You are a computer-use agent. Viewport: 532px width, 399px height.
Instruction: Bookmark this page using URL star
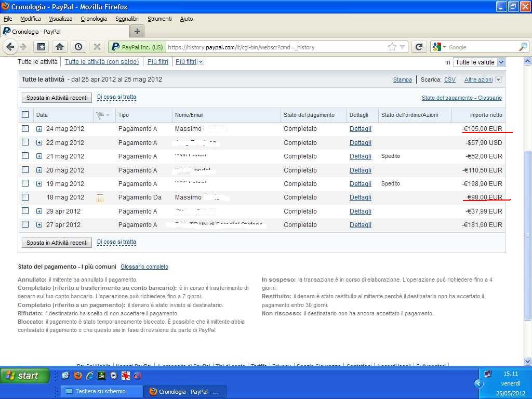point(392,47)
